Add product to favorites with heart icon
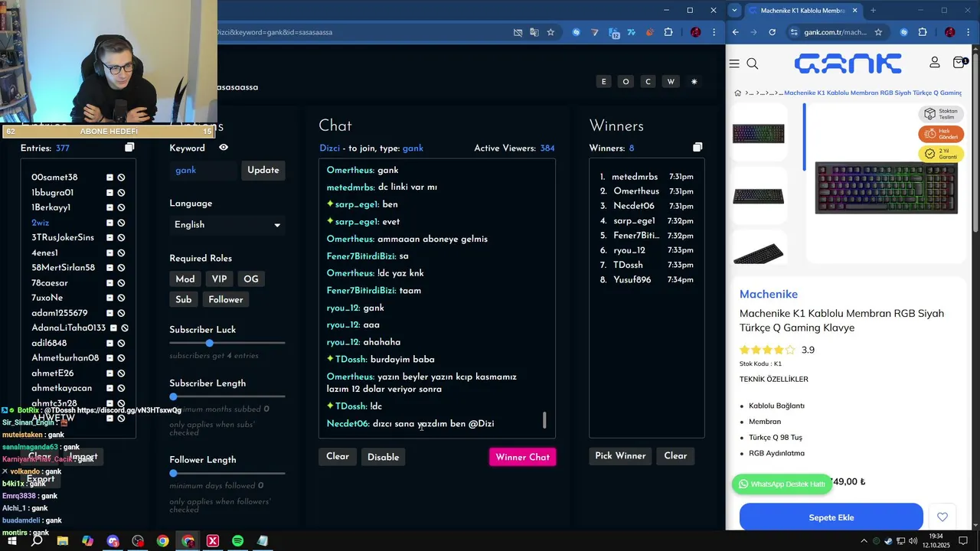This screenshot has width=980, height=551. pyautogui.click(x=942, y=517)
